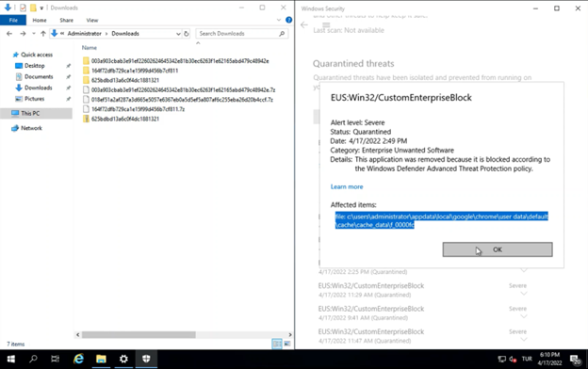Expand the 11:29 AM quarantined threat entry
The width and height of the screenshot is (588, 369).
524,294
